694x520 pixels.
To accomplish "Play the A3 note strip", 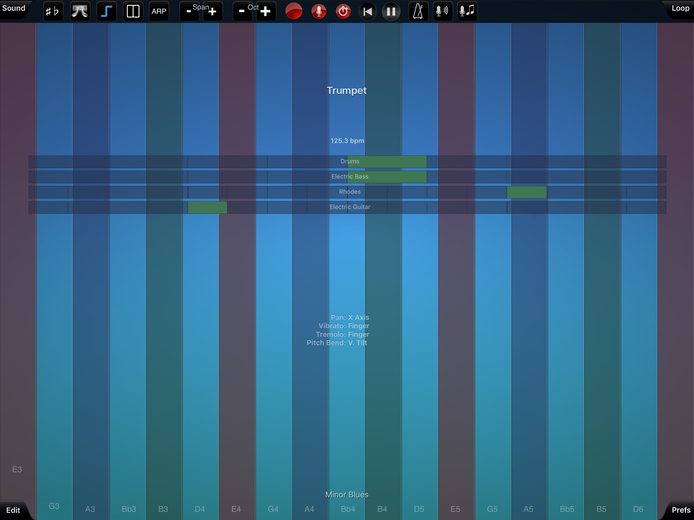I will coord(91,271).
